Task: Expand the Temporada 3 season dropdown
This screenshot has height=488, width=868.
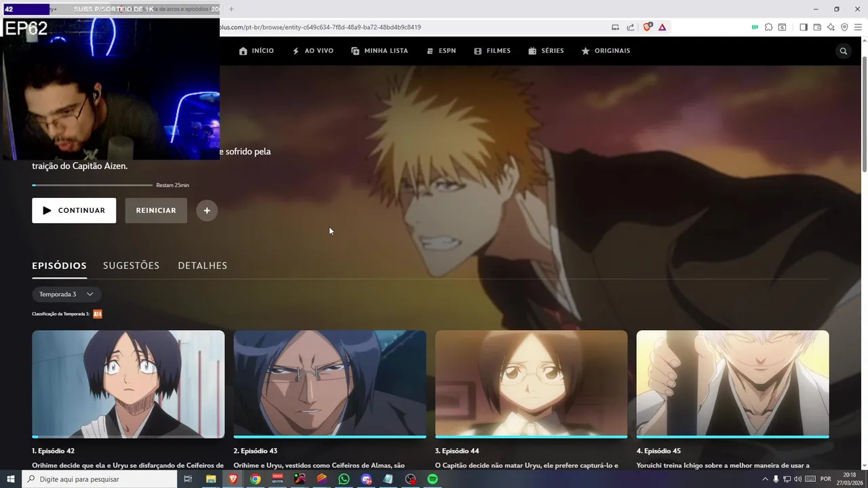Action: pyautogui.click(x=66, y=294)
